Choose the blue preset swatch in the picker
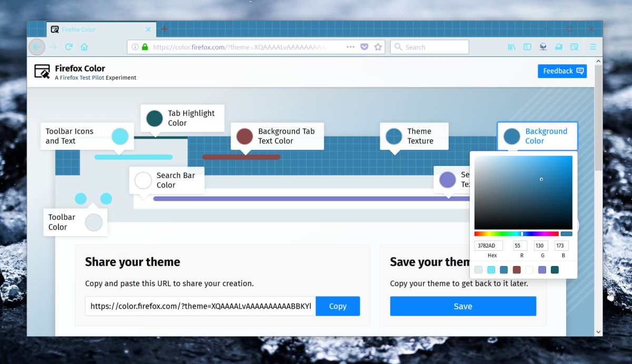 coord(504,270)
